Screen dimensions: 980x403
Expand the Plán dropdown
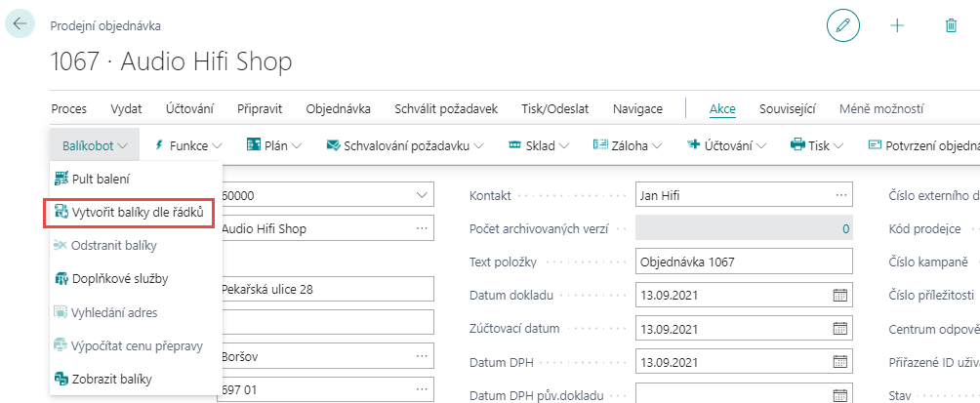click(x=296, y=146)
